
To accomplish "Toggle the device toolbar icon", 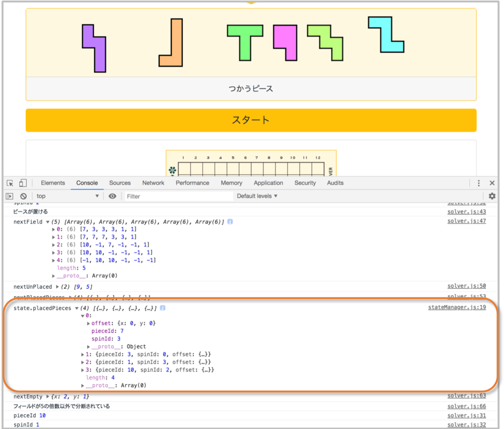I will [23, 183].
